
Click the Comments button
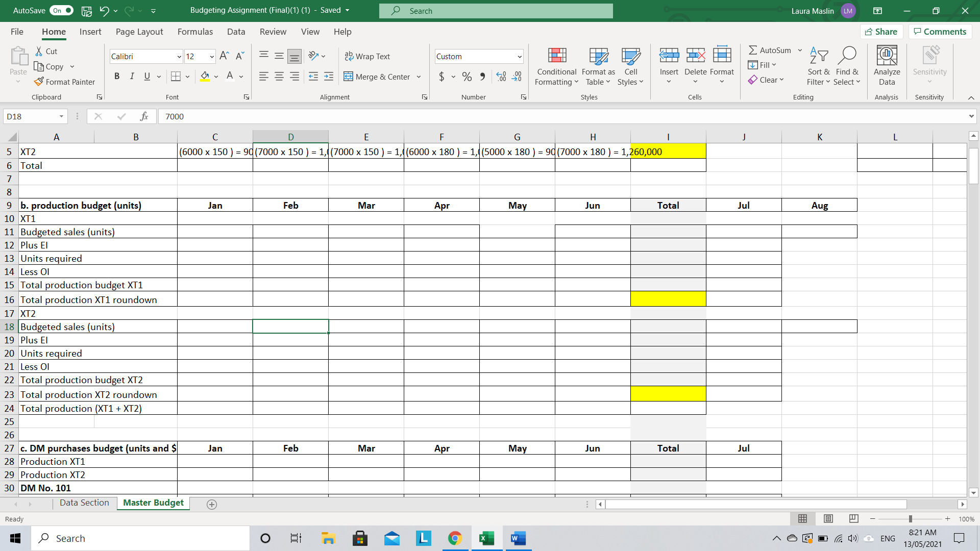tap(940, 32)
